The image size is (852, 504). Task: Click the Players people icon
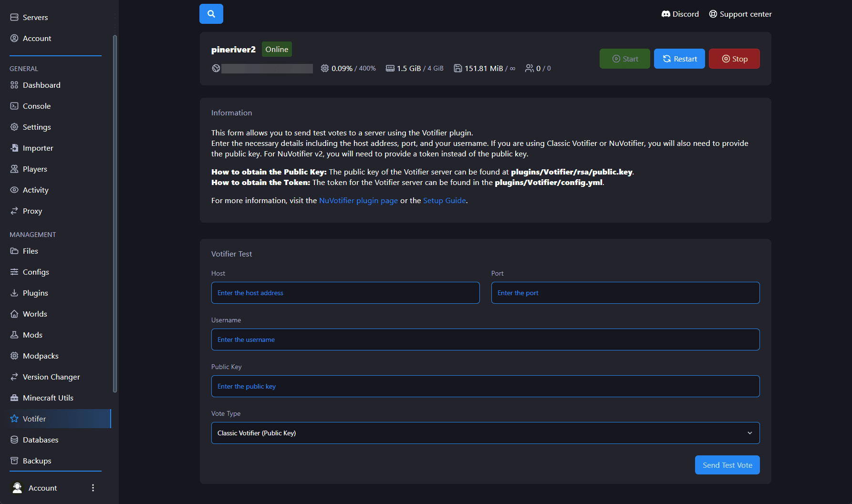pos(14,169)
